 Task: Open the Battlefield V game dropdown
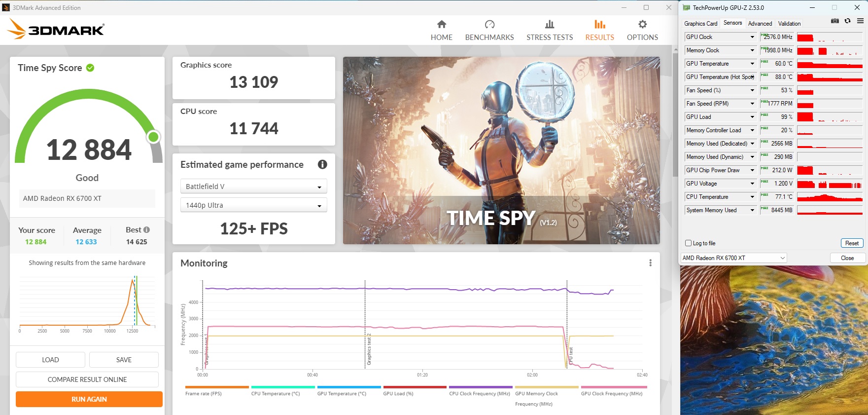pyautogui.click(x=253, y=187)
